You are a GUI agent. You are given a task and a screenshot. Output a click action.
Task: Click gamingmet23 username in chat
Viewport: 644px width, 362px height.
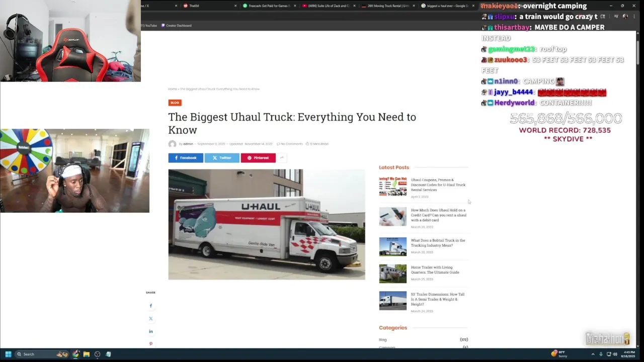pyautogui.click(x=511, y=49)
